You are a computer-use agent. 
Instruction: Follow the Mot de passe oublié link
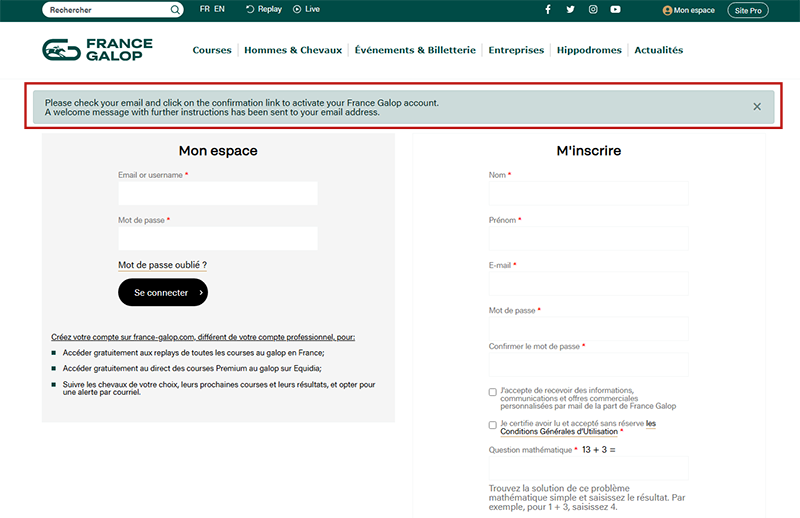[162, 265]
